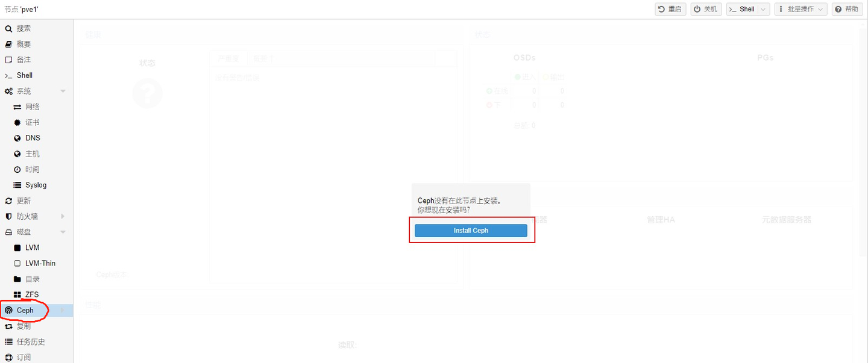Image resolution: width=868 pixels, height=363 pixels.
Task: Open the 搜索 search magnifier icon
Action: pyautogui.click(x=8, y=28)
